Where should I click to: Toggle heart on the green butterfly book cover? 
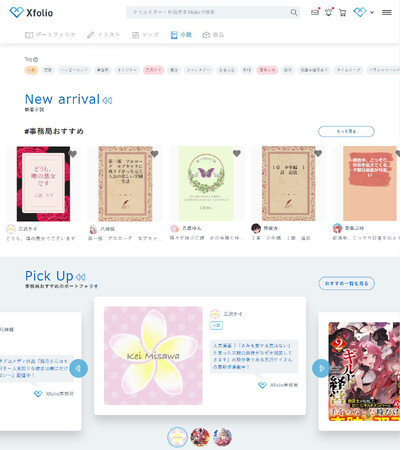[237, 153]
